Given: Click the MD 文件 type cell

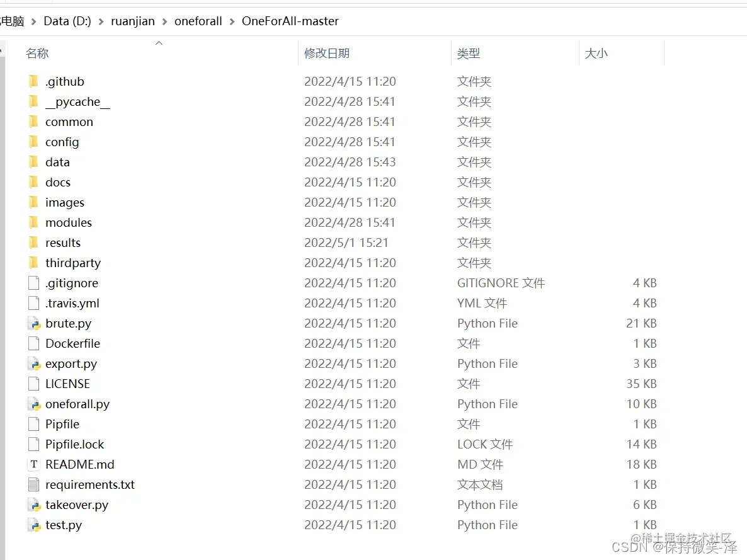Looking at the screenshot, I should tap(480, 464).
